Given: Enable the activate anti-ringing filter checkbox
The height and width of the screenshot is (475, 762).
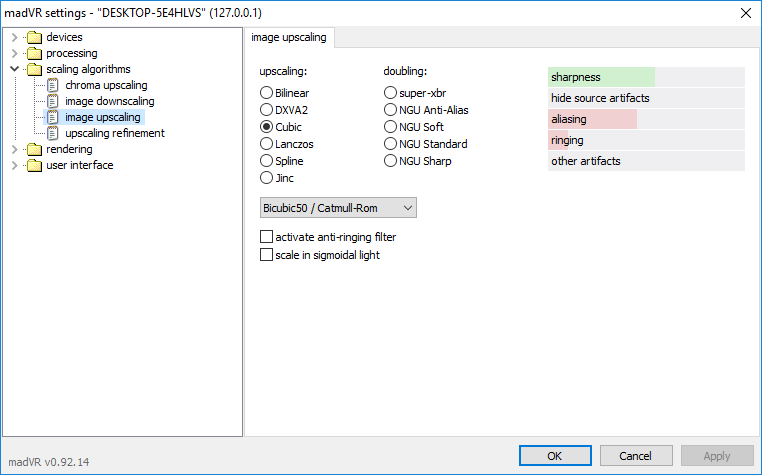Looking at the screenshot, I should [x=266, y=237].
